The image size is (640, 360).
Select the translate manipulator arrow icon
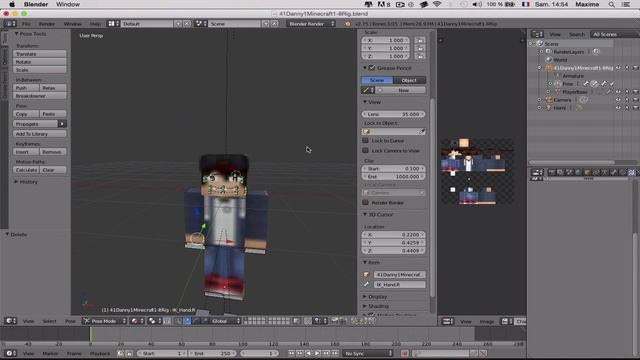[187, 321]
